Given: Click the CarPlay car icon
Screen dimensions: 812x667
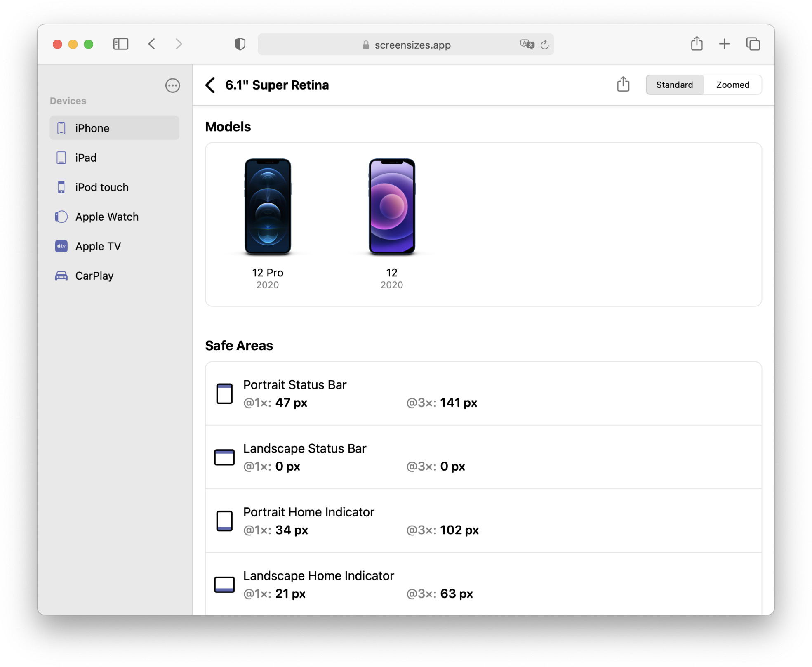Looking at the screenshot, I should 61,276.
